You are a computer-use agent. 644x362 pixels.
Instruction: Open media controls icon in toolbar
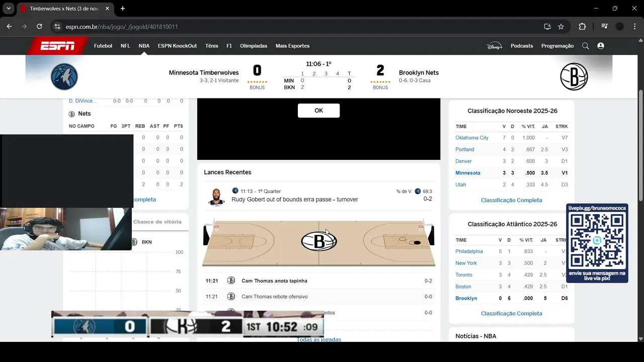[605, 27]
